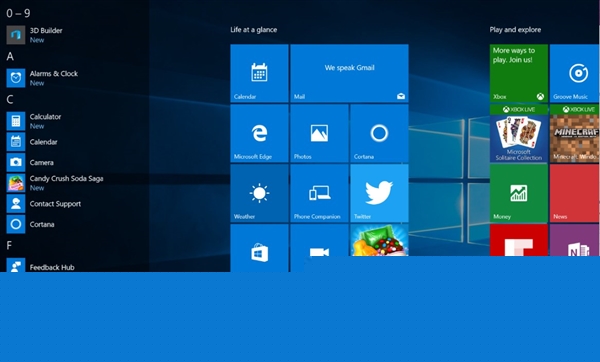The height and width of the screenshot is (362, 600).
Task: Launch Calculator from the app list
Action: tap(16, 121)
